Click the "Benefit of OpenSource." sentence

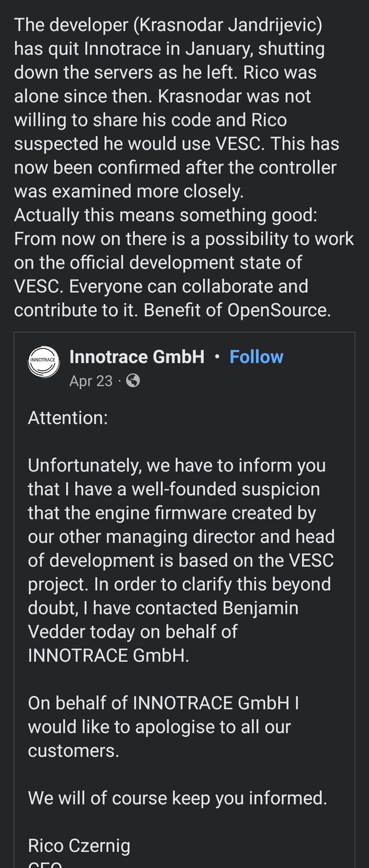point(238,310)
